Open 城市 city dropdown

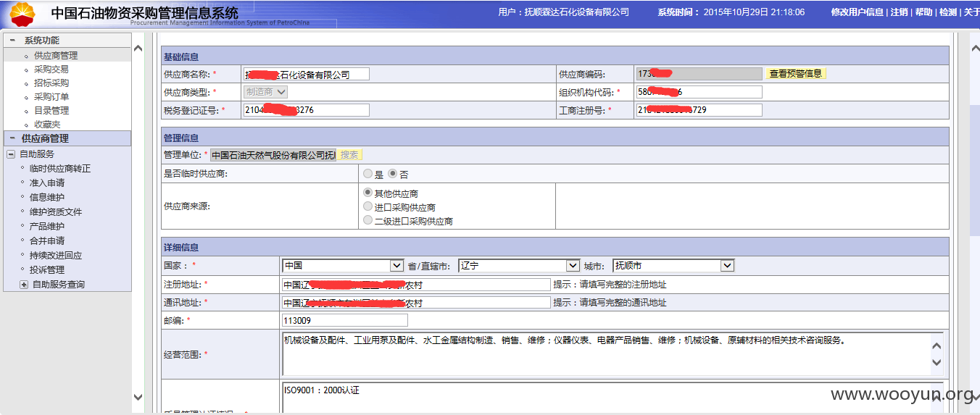click(674, 266)
